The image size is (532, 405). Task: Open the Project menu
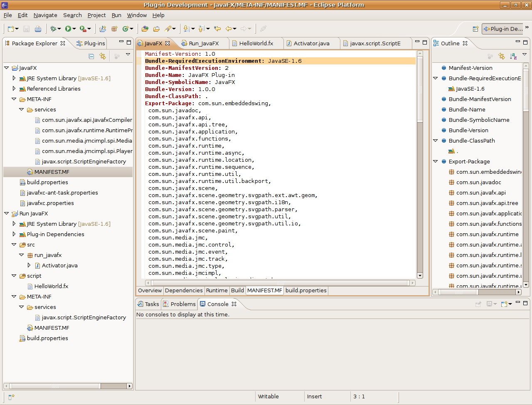pos(96,15)
